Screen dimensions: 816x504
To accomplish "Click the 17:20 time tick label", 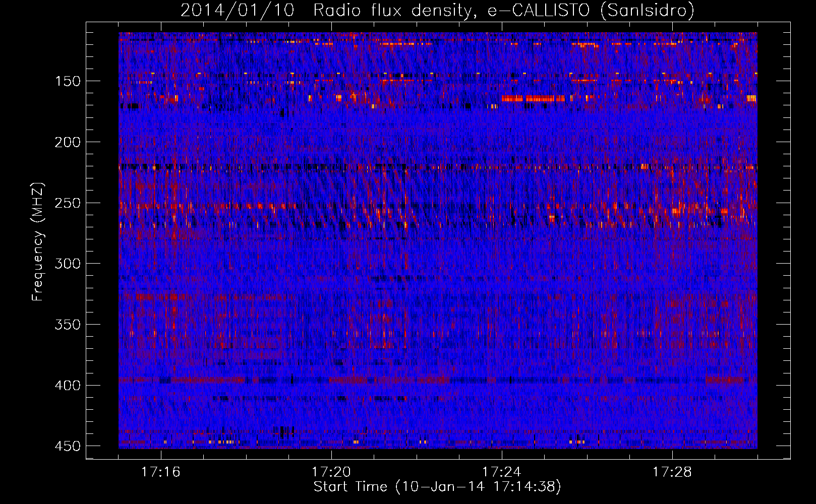I will coord(331,472).
